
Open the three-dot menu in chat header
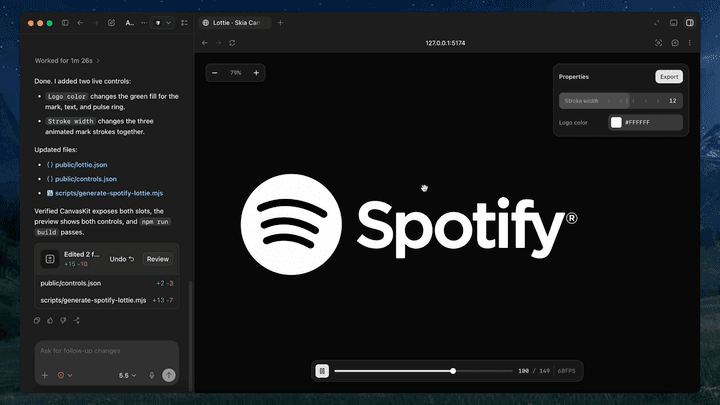click(x=144, y=22)
